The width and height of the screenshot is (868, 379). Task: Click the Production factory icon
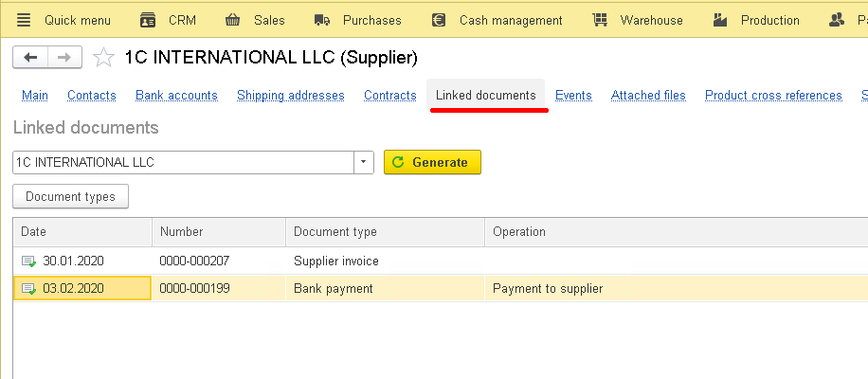coord(722,20)
